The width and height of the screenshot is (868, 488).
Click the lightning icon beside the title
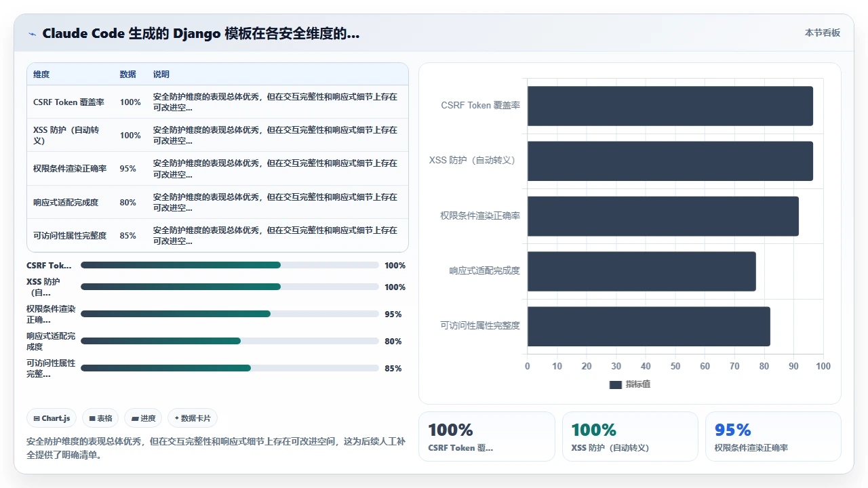32,34
